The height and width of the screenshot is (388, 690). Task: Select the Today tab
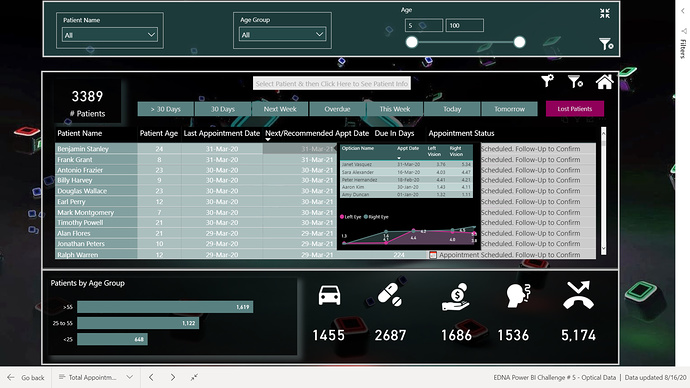pyautogui.click(x=452, y=109)
